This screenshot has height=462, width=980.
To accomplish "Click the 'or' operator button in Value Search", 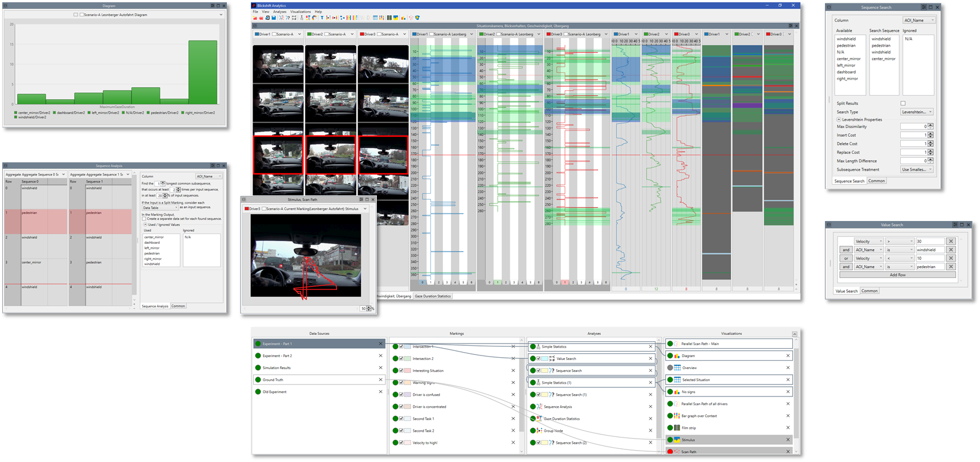I will pos(846,258).
